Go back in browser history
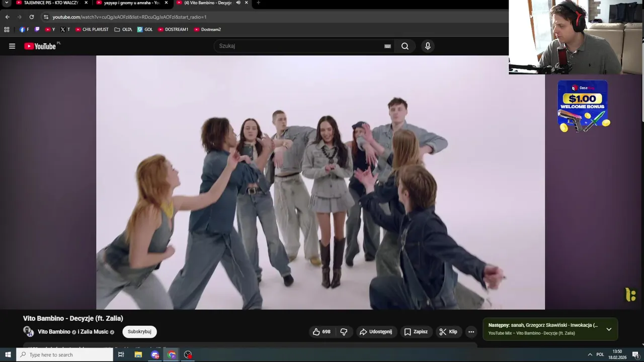This screenshot has height=362, width=644. 7,17
